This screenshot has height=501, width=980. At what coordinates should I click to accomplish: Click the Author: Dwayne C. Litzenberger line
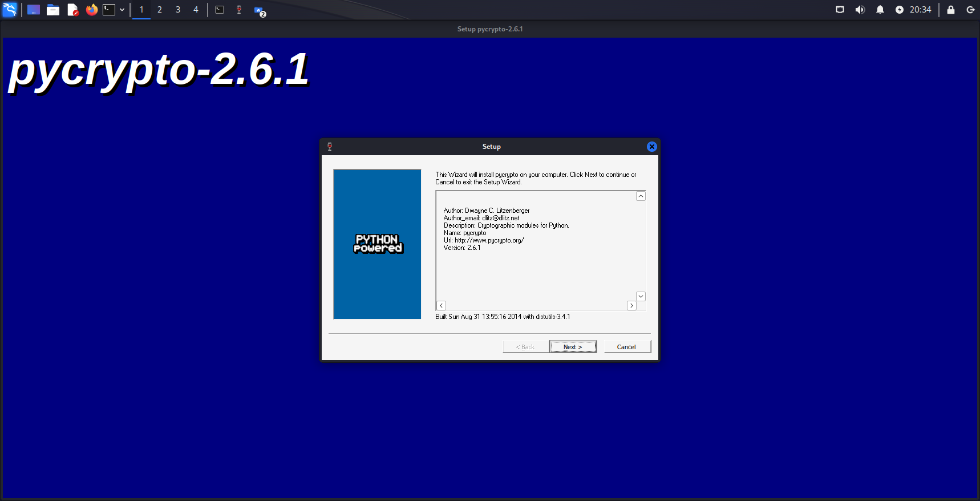(487, 211)
